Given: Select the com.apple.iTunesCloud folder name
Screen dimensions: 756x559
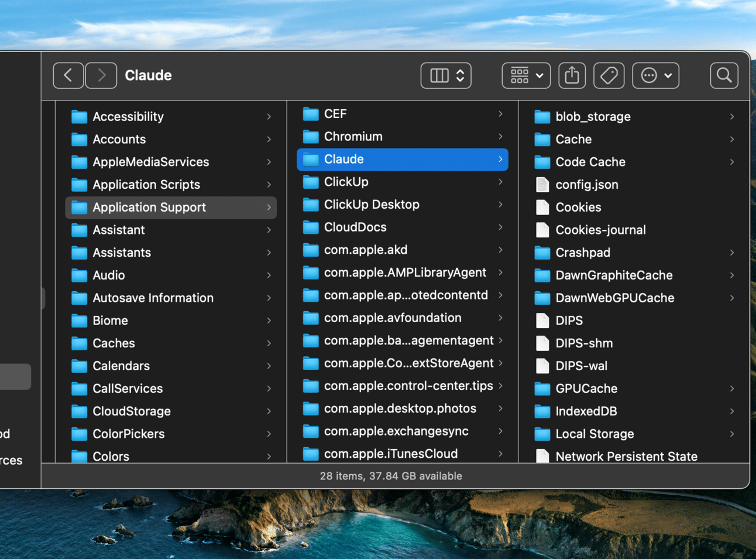Looking at the screenshot, I should [391, 454].
